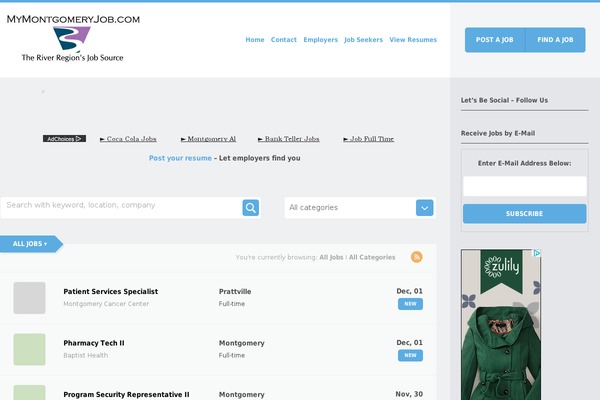Click the Baptist Health logo thumbnail
The height and width of the screenshot is (400, 600).
click(29, 349)
